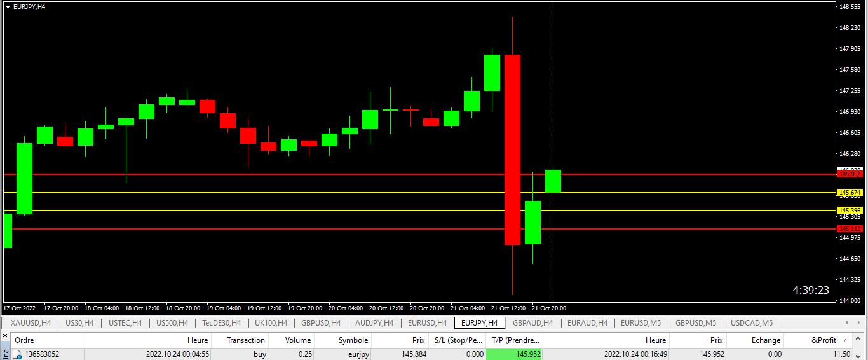The height and width of the screenshot is (360, 868).
Task: Click the Volume column header
Action: tap(291, 340)
